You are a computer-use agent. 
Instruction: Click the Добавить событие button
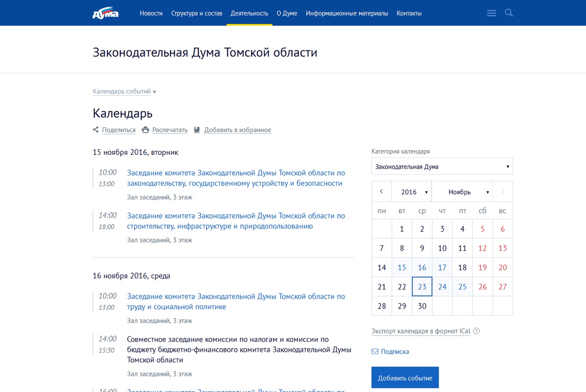405,378
